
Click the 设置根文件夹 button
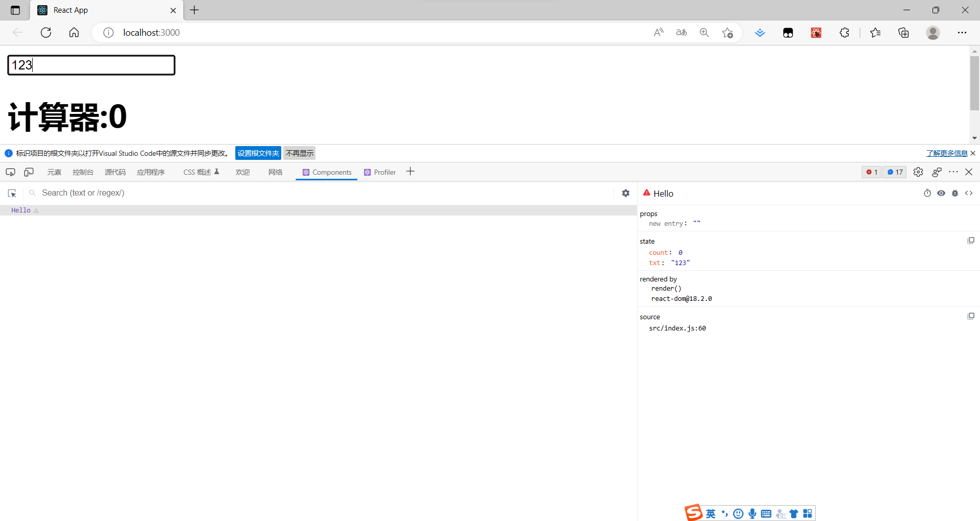click(258, 153)
